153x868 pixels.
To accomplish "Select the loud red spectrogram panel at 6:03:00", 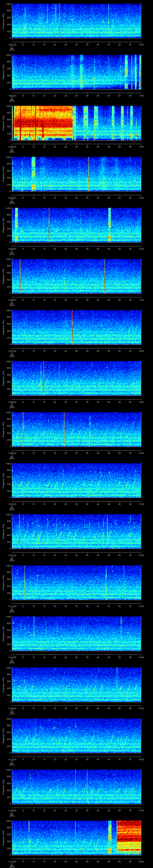I will (76, 123).
